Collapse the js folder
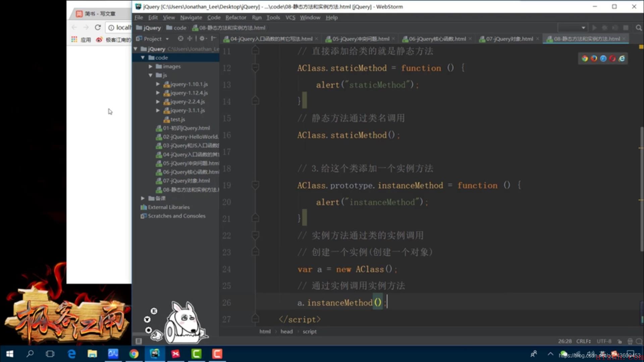This screenshot has width=644, height=362. click(151, 75)
